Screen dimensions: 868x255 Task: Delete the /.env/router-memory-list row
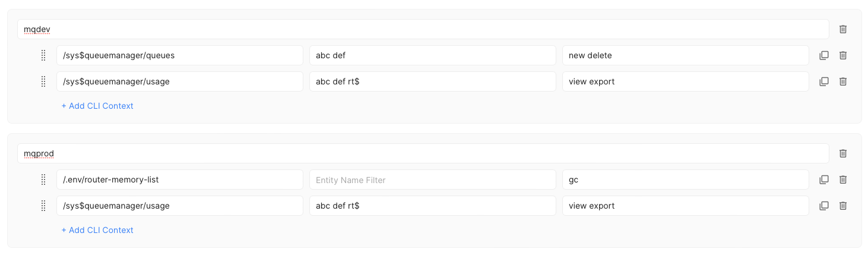(x=842, y=180)
